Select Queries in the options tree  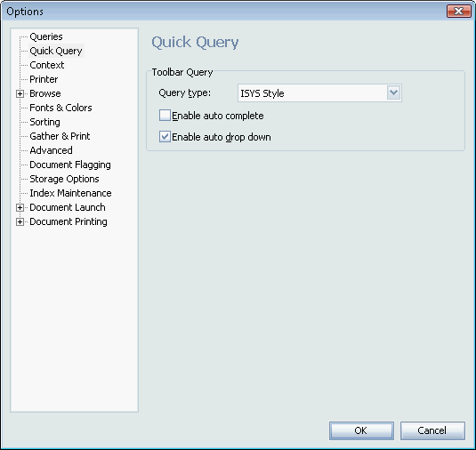pyautogui.click(x=46, y=36)
